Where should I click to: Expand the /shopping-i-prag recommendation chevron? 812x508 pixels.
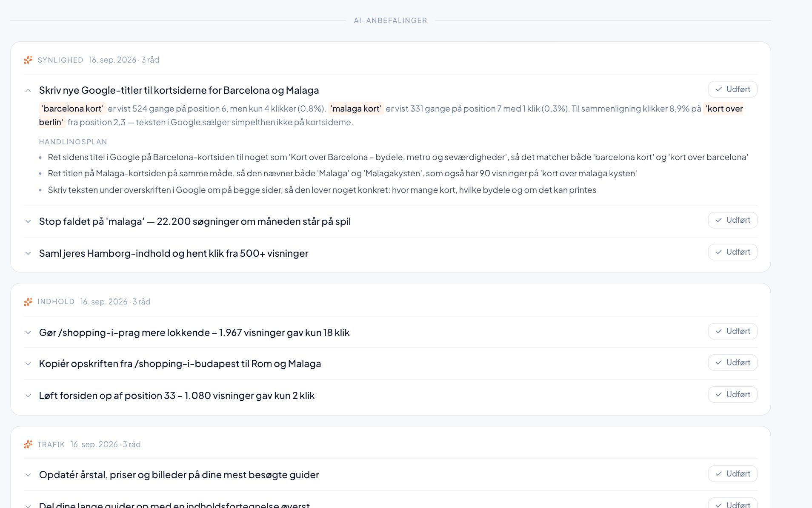tap(28, 333)
